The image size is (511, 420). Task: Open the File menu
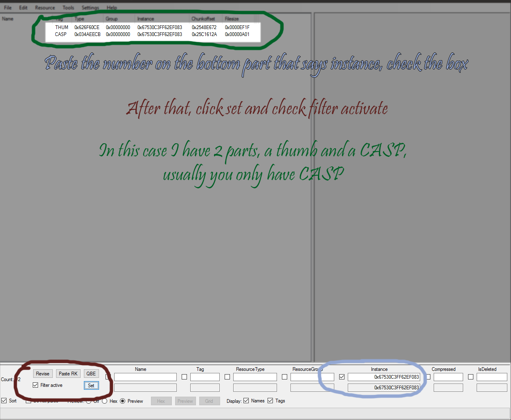pos(8,7)
